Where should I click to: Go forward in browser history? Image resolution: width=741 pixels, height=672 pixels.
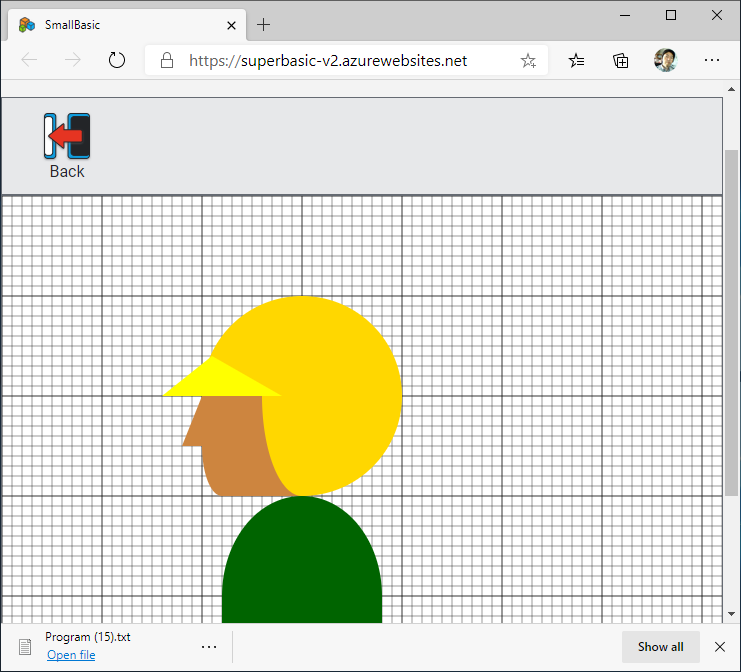click(x=73, y=60)
